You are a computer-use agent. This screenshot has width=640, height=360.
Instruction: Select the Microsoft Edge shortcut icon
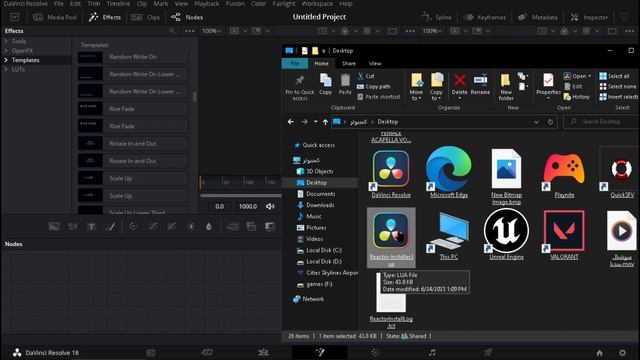coord(449,169)
